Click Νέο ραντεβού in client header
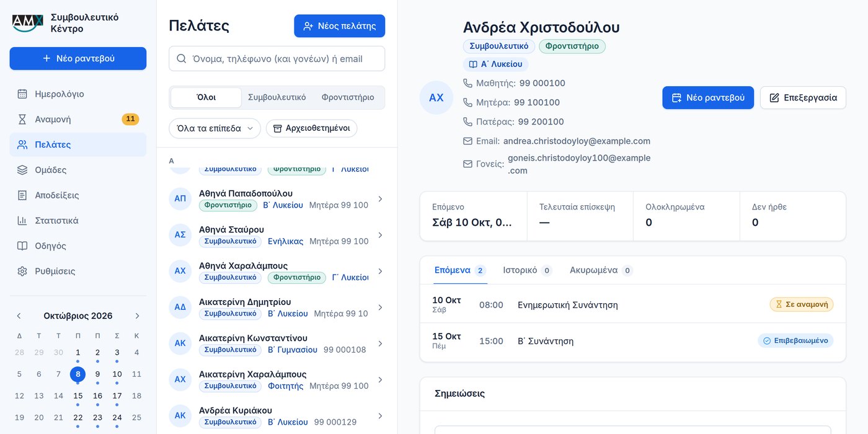The height and width of the screenshot is (434, 868). [x=708, y=98]
